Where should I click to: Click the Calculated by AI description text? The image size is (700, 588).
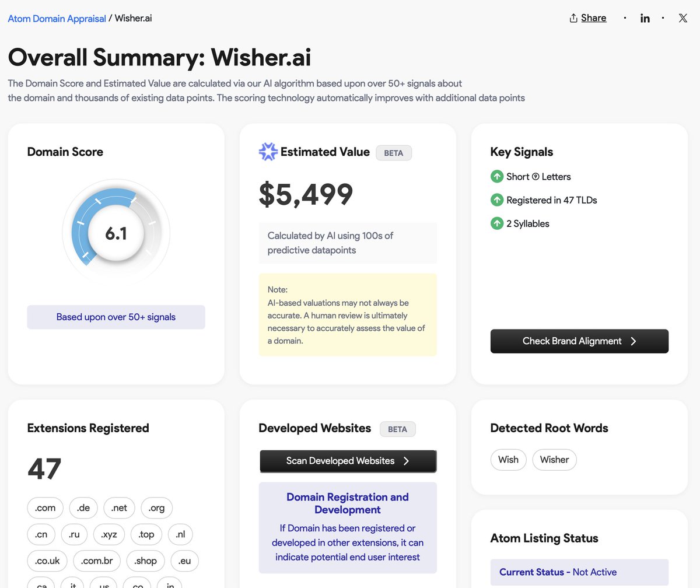click(331, 243)
